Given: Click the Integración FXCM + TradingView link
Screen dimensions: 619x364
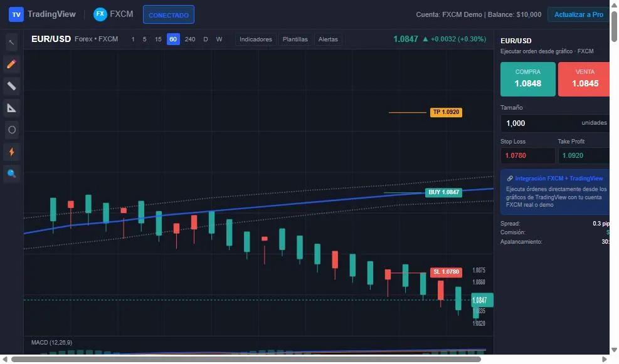Looking at the screenshot, I should pyautogui.click(x=559, y=179).
